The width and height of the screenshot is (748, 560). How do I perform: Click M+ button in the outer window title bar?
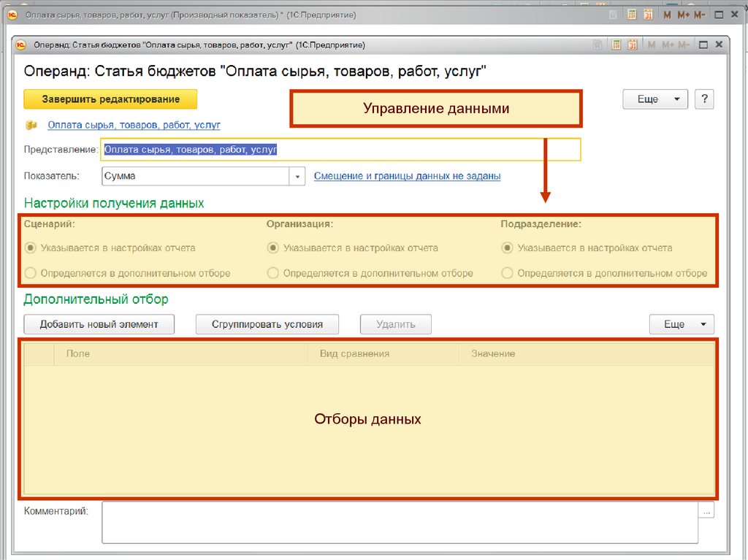tap(683, 15)
